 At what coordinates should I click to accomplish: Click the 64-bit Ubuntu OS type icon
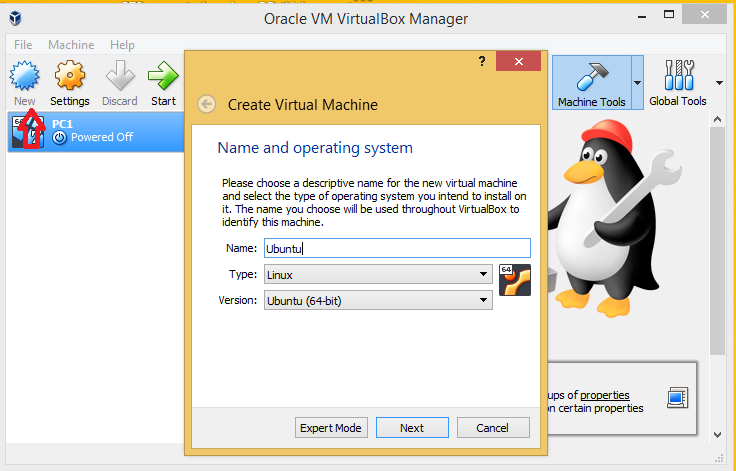click(x=515, y=280)
